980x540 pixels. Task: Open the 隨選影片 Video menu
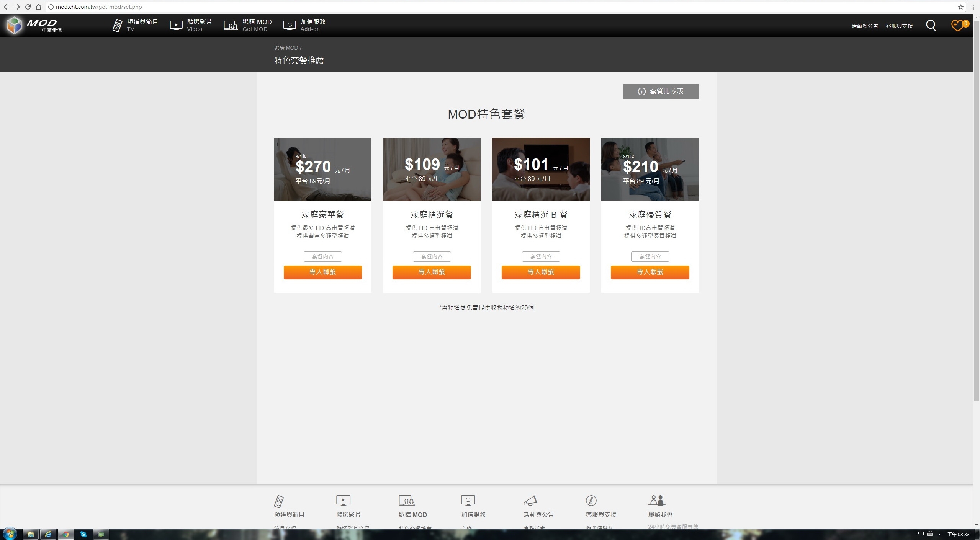[191, 25]
